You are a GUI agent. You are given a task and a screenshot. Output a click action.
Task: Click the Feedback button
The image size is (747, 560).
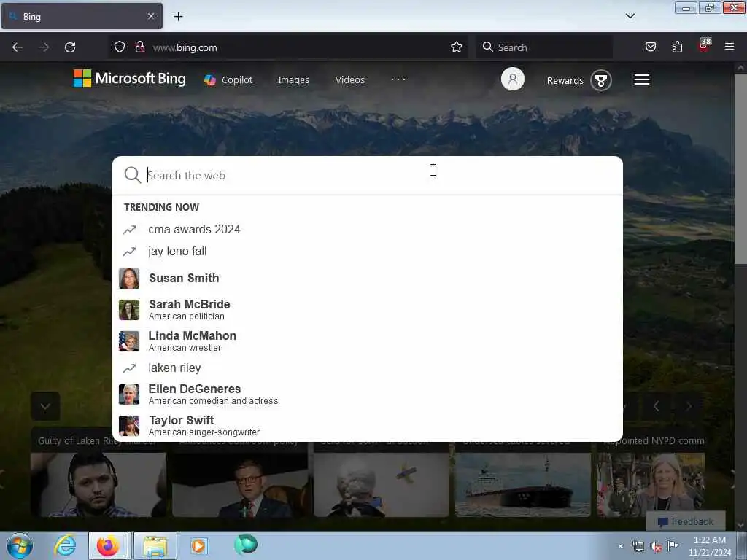pos(686,521)
